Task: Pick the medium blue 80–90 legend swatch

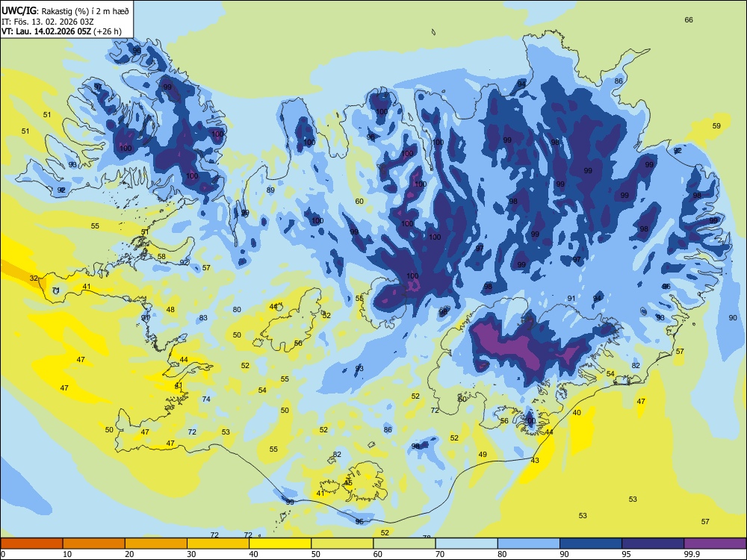Action: click(x=529, y=544)
